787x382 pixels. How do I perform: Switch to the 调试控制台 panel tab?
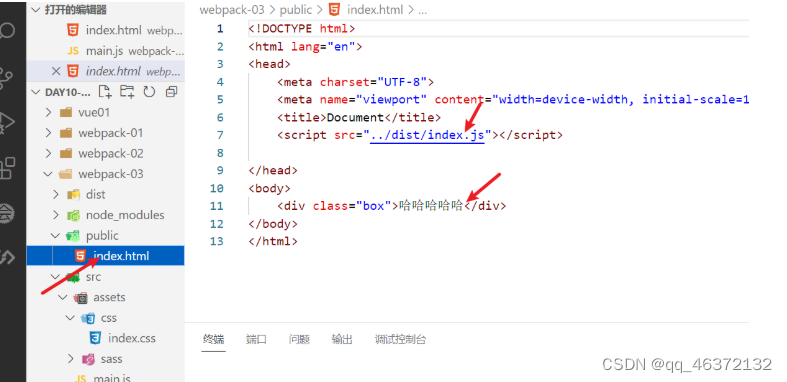click(401, 339)
